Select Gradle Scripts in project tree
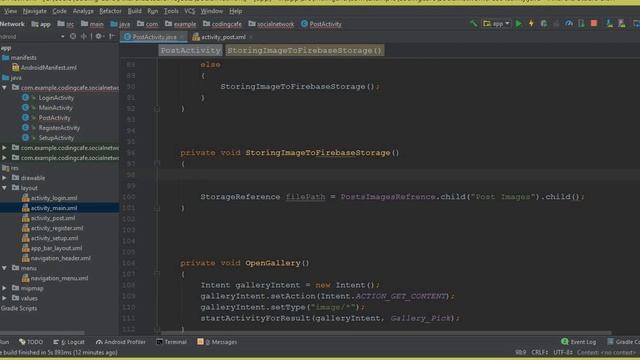Viewport: 640px width, 360px height. click(19, 308)
